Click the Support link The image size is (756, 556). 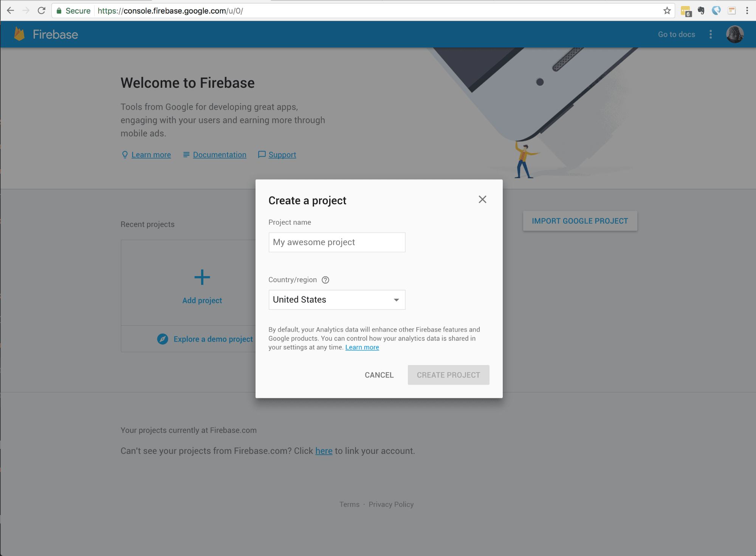click(x=282, y=154)
